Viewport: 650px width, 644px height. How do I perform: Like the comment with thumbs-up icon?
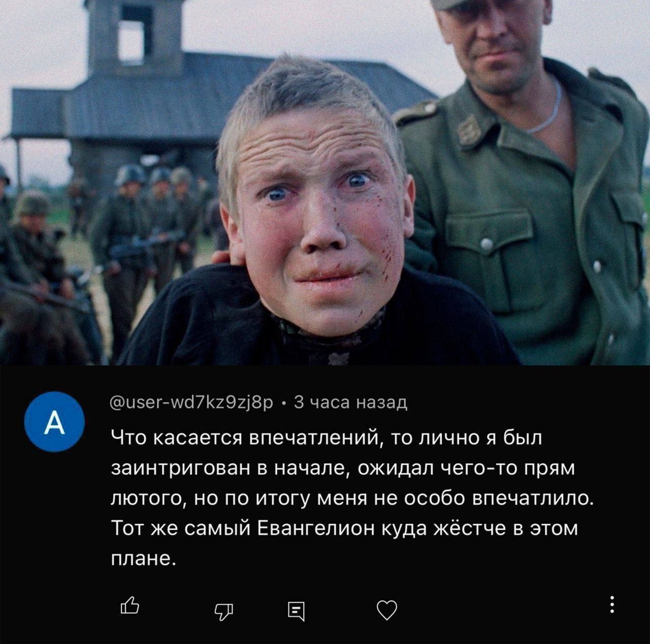(129, 606)
